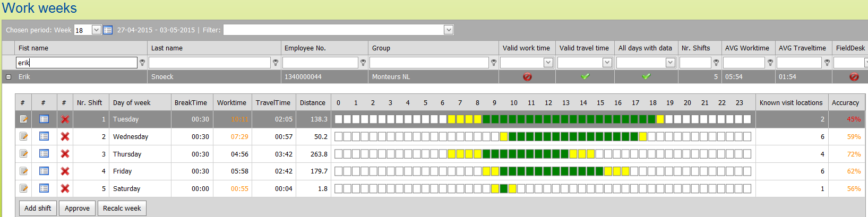Open the week number dropdown
The width and height of the screenshot is (868, 217).
96,30
